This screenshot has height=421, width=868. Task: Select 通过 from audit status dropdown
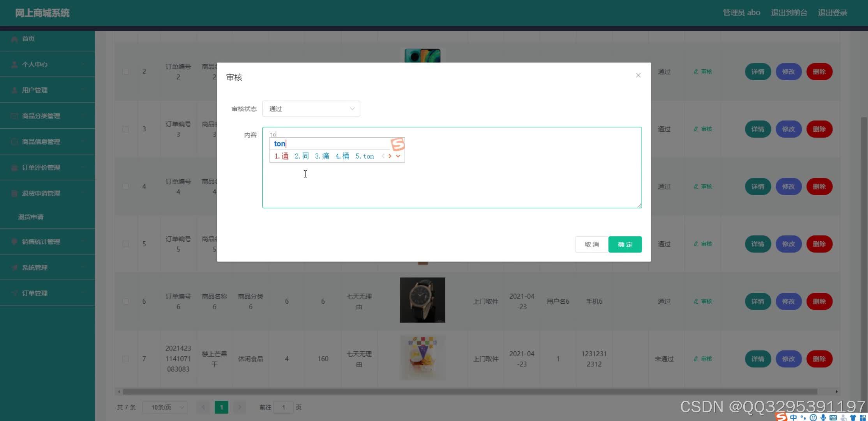coord(311,108)
